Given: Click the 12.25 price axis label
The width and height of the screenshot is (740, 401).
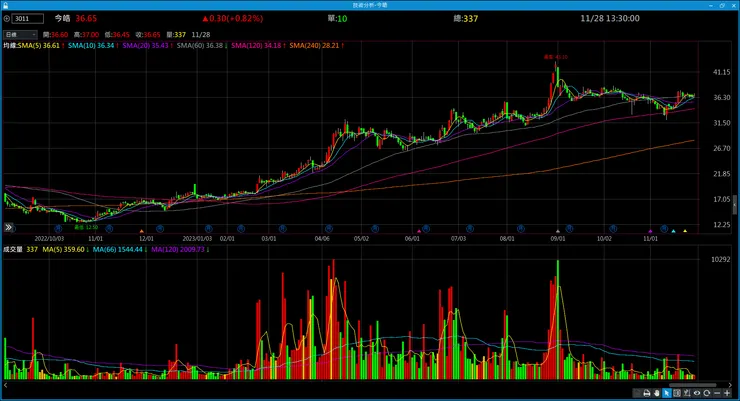Looking at the screenshot, I should (722, 225).
